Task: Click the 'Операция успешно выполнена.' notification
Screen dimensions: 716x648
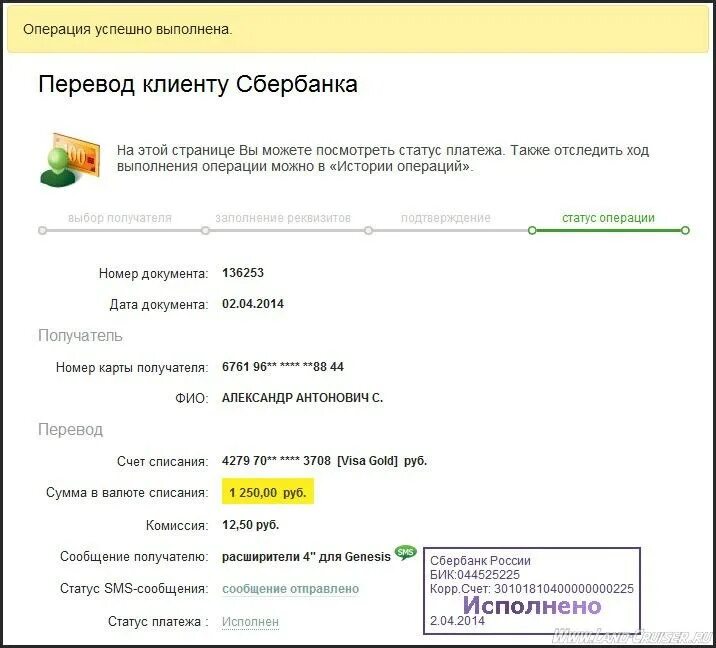Action: coord(358,30)
